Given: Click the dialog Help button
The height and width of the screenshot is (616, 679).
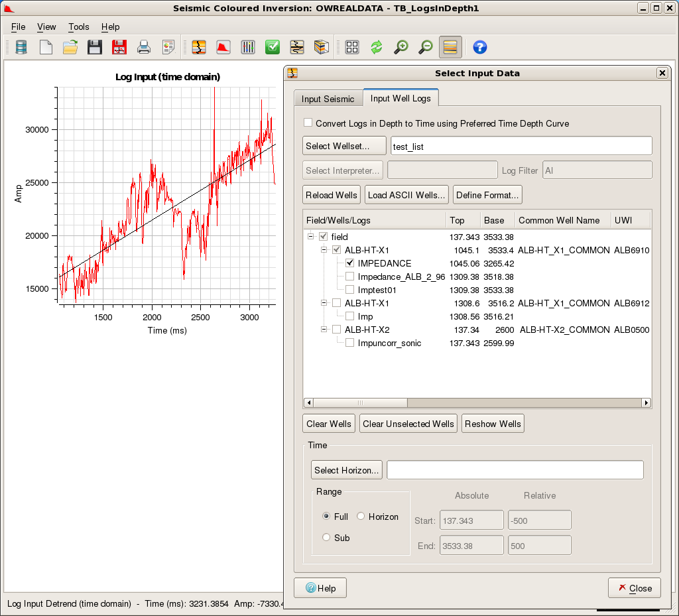Looking at the screenshot, I should coord(320,588).
